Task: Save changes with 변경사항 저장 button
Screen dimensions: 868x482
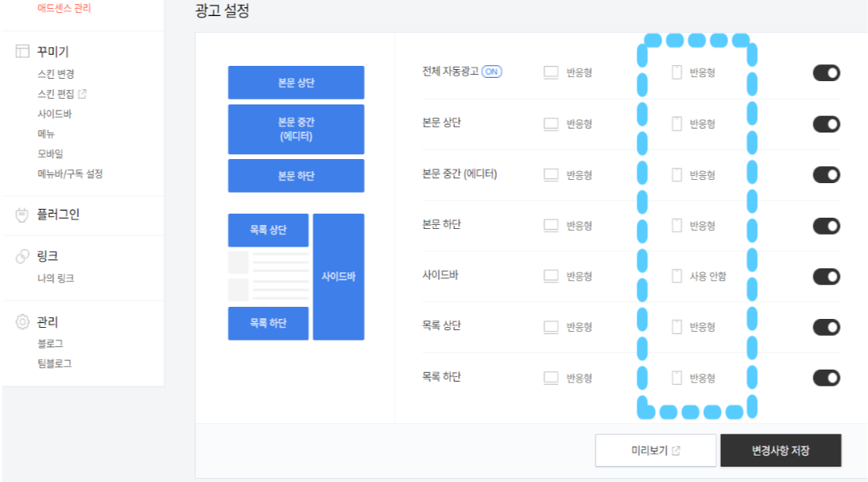Action: (781, 450)
